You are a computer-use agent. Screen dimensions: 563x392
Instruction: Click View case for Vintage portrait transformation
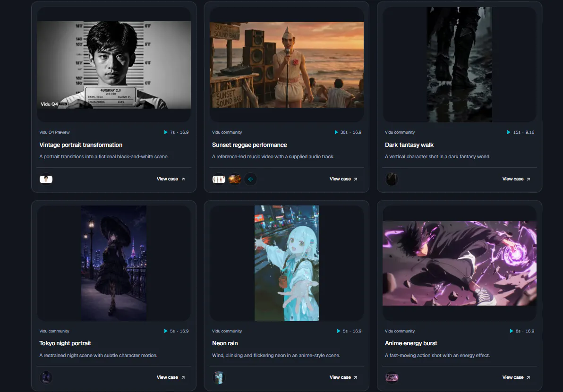click(x=171, y=179)
